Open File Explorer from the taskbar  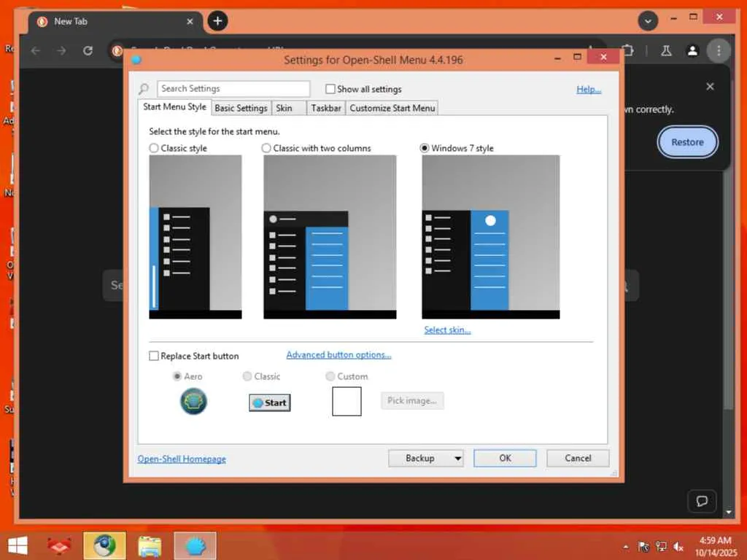150,545
